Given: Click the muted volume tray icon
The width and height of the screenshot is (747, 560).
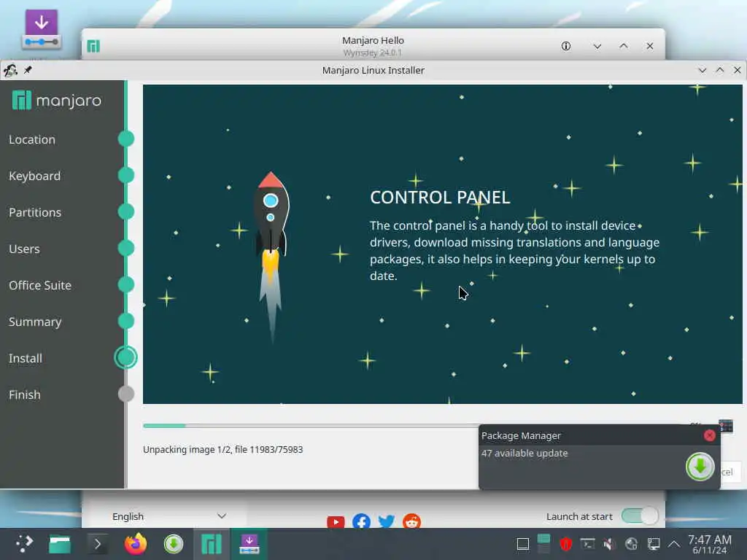Looking at the screenshot, I should pyautogui.click(x=609, y=544).
